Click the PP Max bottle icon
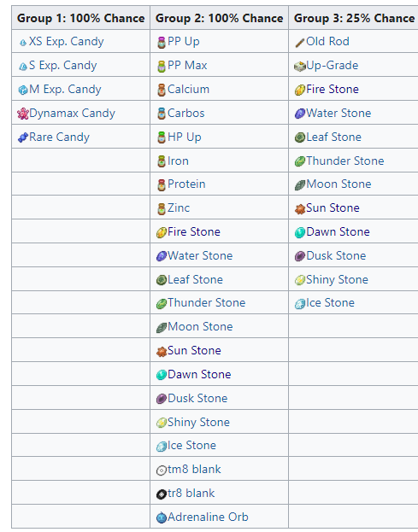 162,67
